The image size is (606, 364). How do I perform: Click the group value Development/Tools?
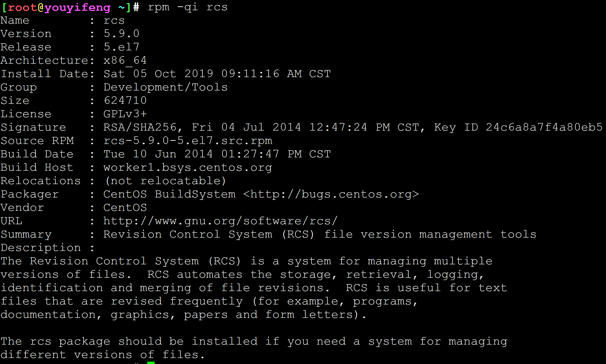click(x=165, y=87)
